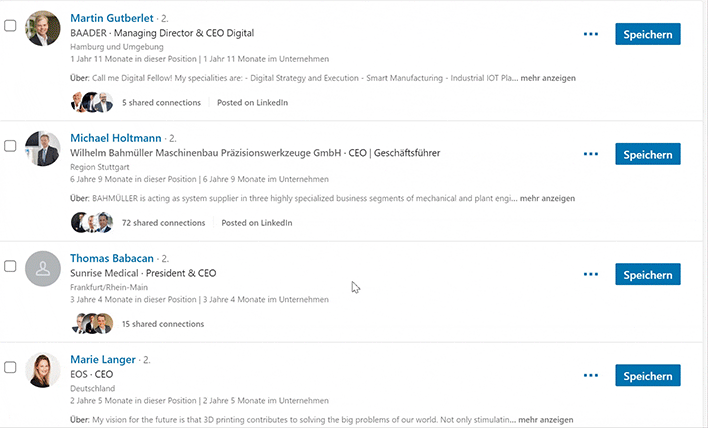View Michael Holtmann's shared connections avatars
Image resolution: width=708 pixels, height=428 pixels.
coord(92,223)
